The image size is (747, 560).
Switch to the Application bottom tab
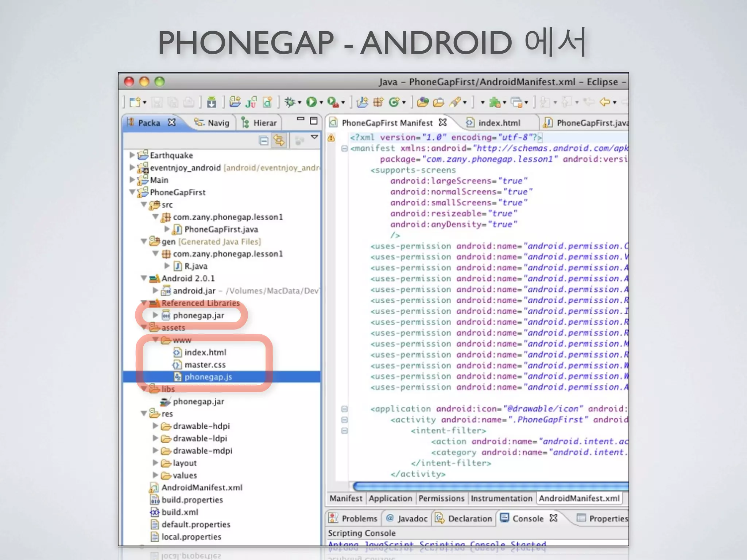point(390,498)
